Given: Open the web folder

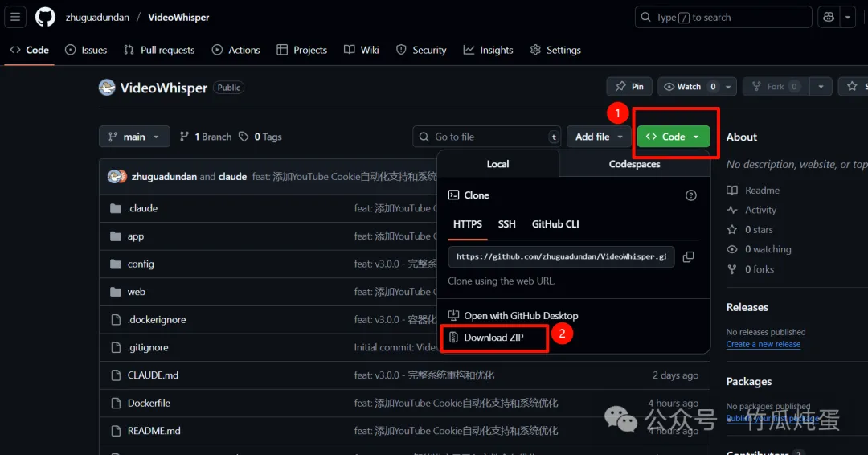Looking at the screenshot, I should (136, 292).
